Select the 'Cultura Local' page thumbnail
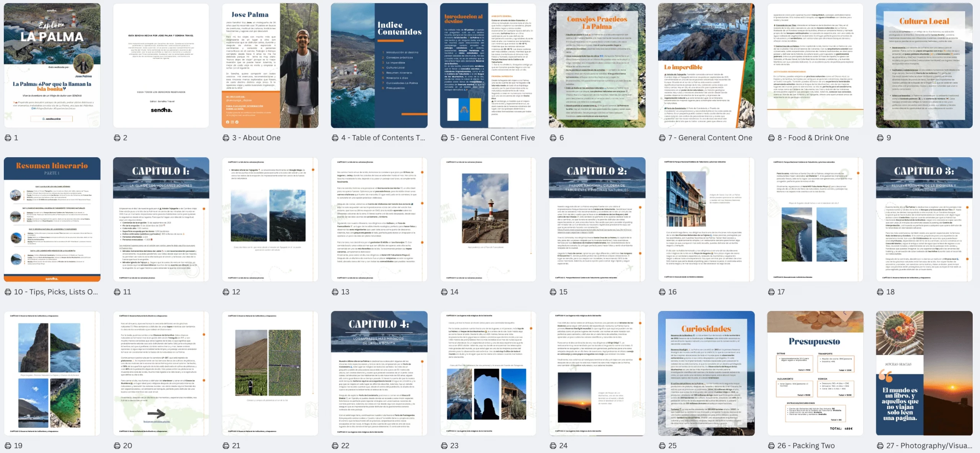 pyautogui.click(x=924, y=65)
